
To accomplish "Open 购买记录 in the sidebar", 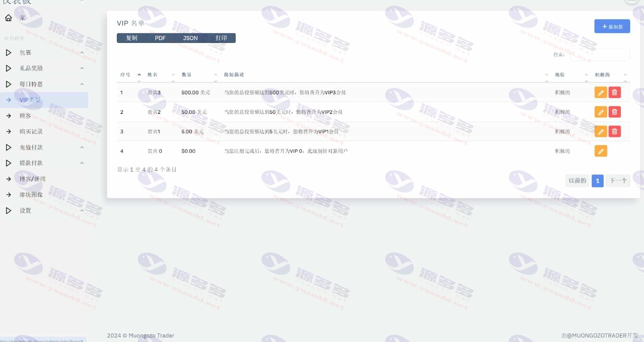I will tap(31, 132).
